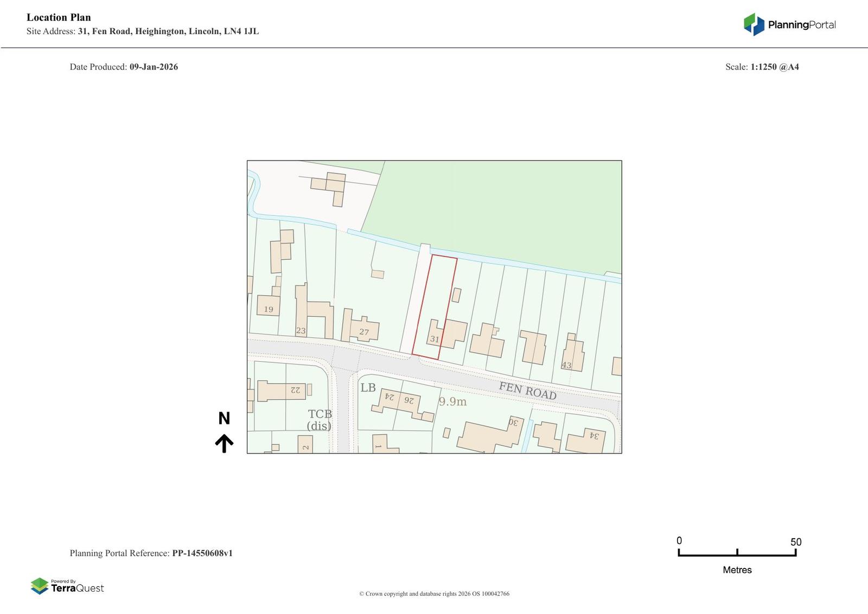Click the 9.9m spot height label
868x614 pixels.
(452, 401)
